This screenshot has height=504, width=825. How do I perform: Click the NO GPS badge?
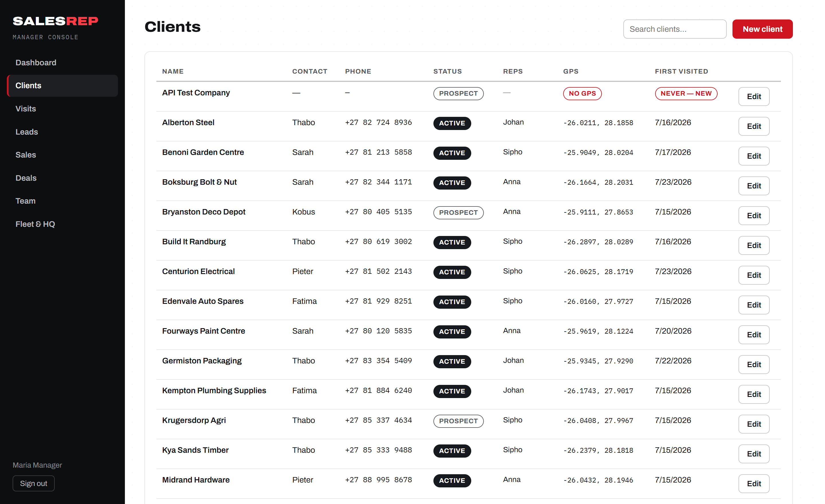(x=582, y=93)
